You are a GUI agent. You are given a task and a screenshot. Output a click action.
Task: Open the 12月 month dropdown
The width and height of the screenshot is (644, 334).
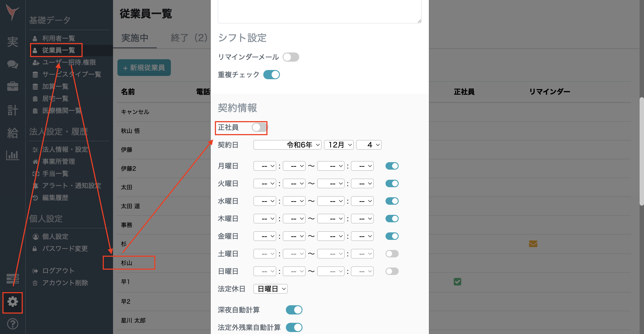338,144
